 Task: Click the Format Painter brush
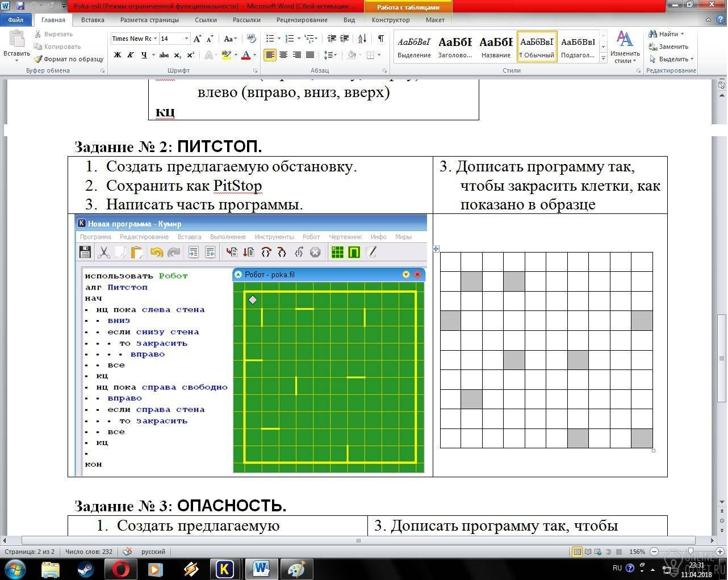[68, 59]
